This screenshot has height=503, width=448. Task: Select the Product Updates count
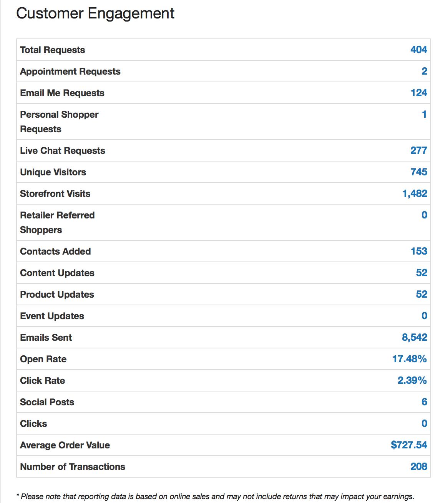tap(421, 294)
